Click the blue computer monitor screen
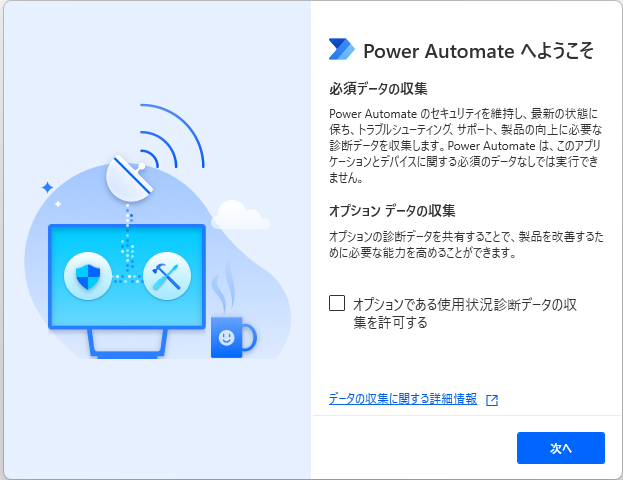 coord(127,277)
